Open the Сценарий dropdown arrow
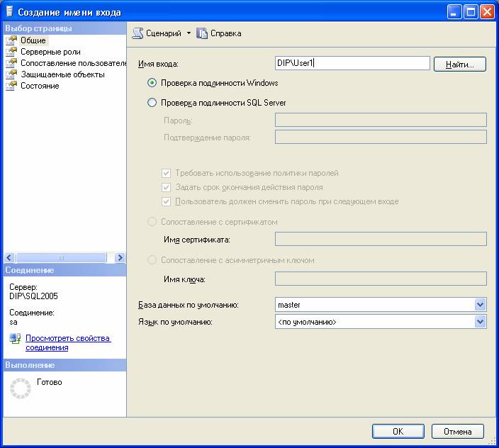This screenshot has height=448, width=499. (x=189, y=33)
